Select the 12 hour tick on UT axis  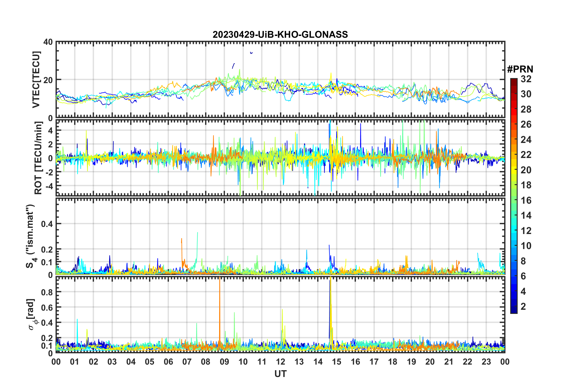pyautogui.click(x=280, y=362)
